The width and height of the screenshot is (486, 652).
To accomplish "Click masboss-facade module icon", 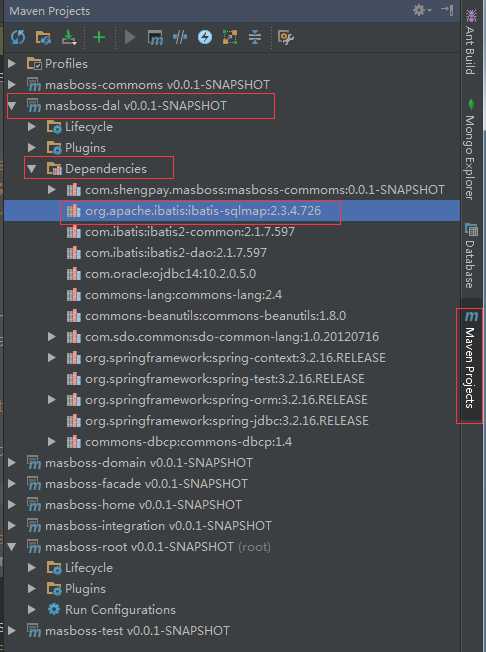I will point(34,484).
